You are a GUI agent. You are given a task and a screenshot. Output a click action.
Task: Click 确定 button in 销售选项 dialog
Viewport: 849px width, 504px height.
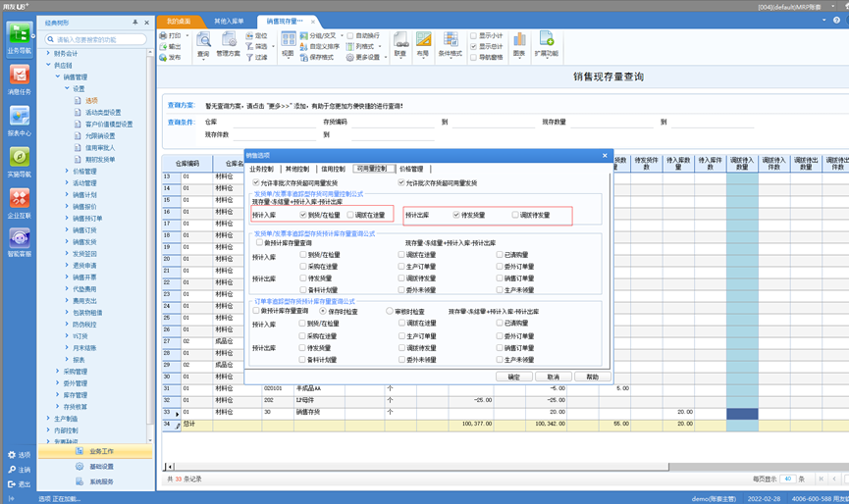click(513, 377)
